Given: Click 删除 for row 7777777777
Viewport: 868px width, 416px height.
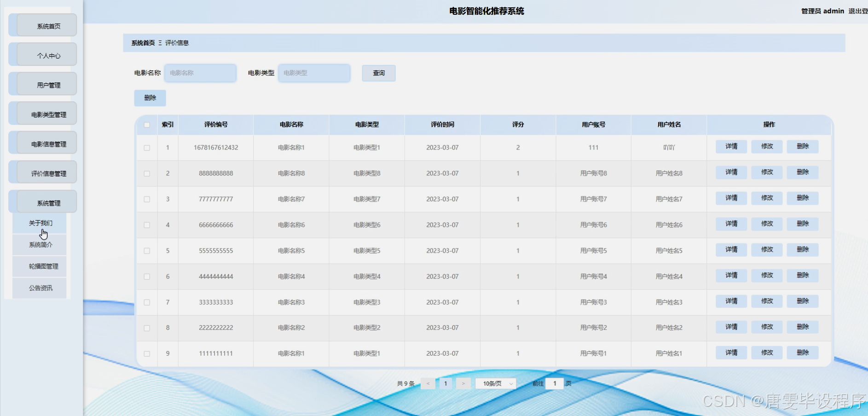Looking at the screenshot, I should coord(803,198).
